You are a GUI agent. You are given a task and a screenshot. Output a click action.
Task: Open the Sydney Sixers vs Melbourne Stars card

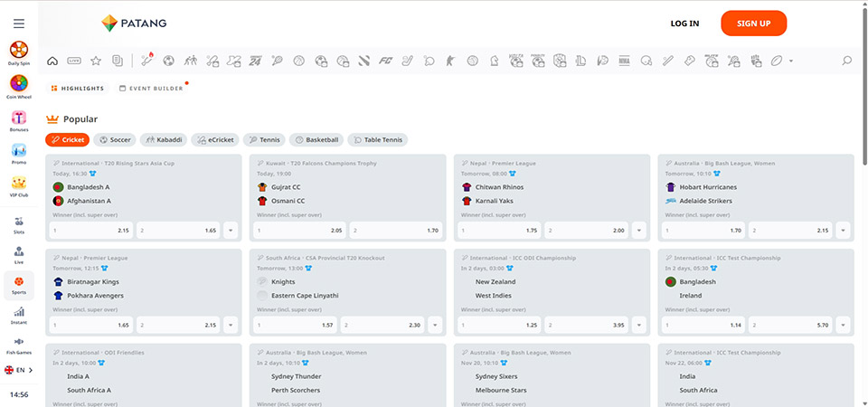[552, 374]
